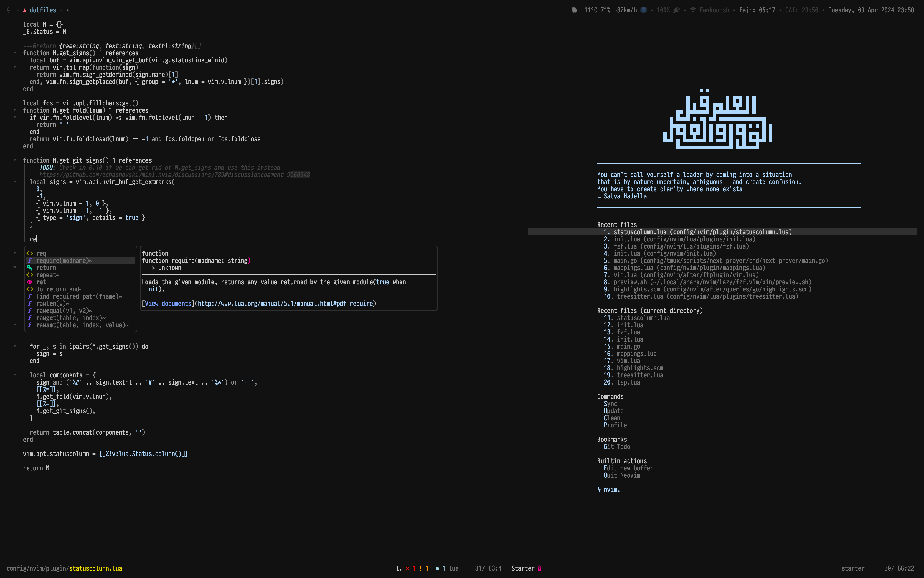
Task: Click 'lua' filetype in left statusline
Action: (x=453, y=568)
